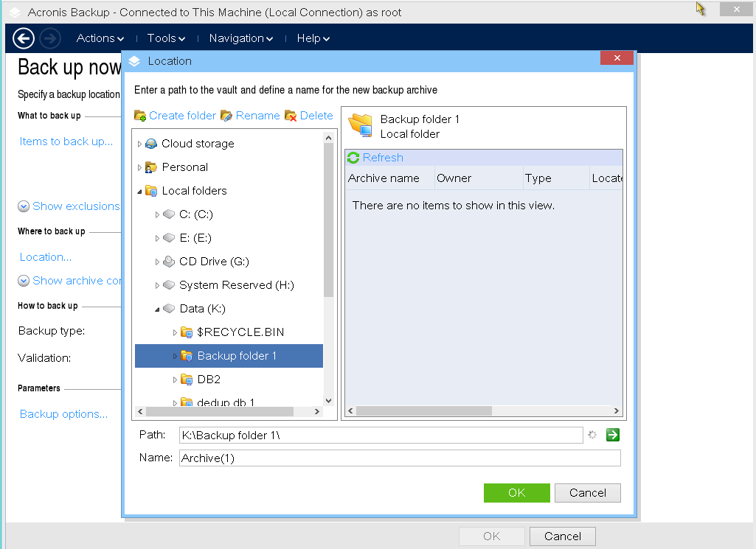Expand the E: (E:) drive node
This screenshot has width=756, height=549.
[157, 238]
